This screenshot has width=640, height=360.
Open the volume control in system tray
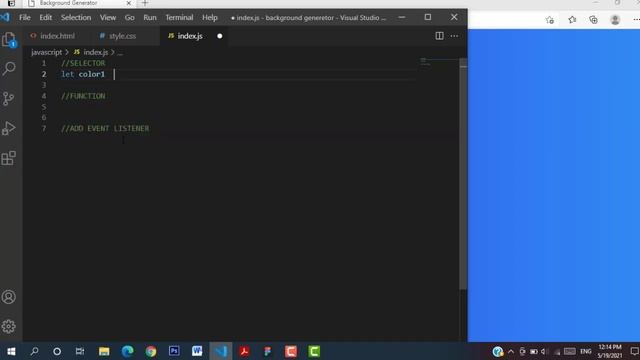[543, 351]
